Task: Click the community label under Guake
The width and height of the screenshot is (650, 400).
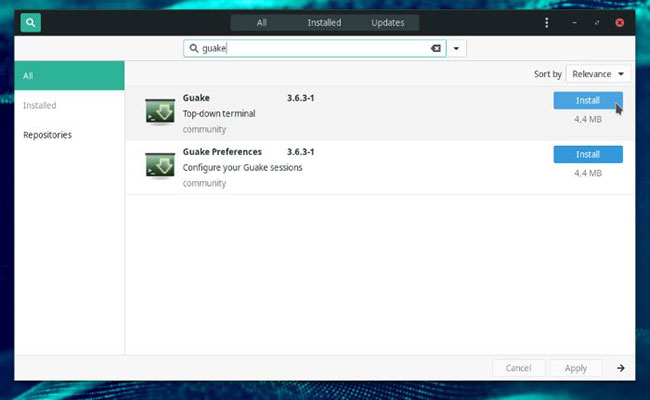Action: click(204, 129)
